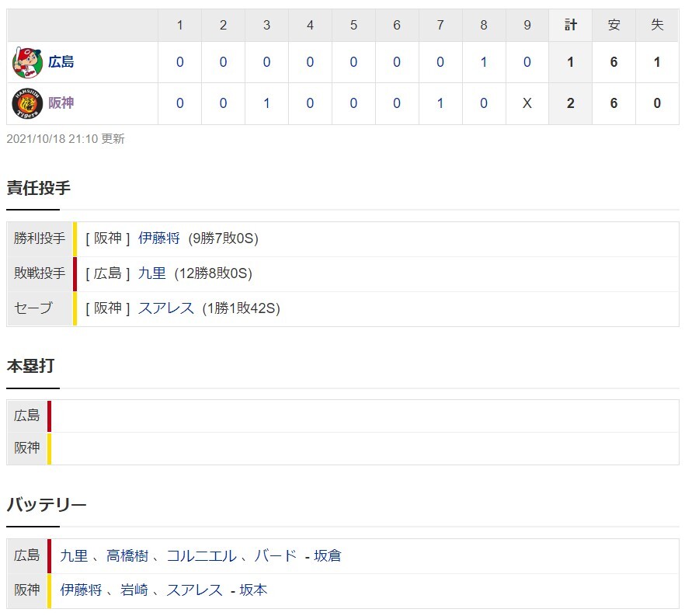Image resolution: width=685 pixels, height=616 pixels.
Task: Click Hanshin's 7th inning score 1
Action: (x=440, y=103)
